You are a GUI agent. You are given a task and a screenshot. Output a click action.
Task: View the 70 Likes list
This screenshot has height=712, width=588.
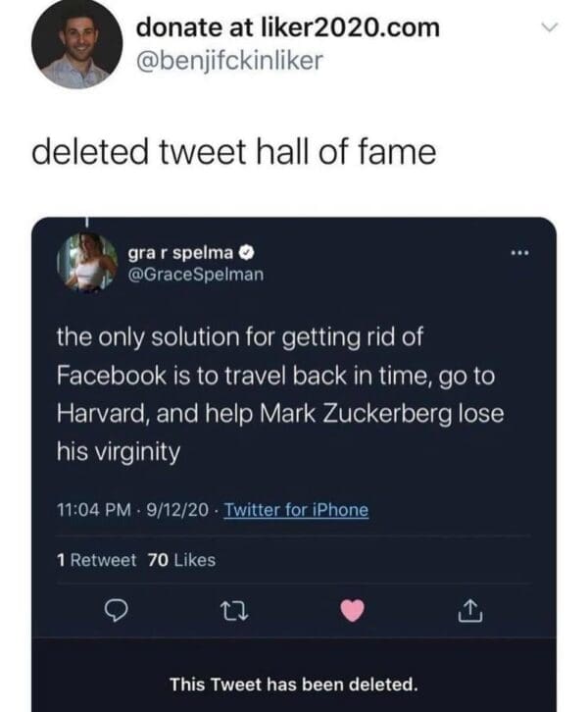click(180, 560)
